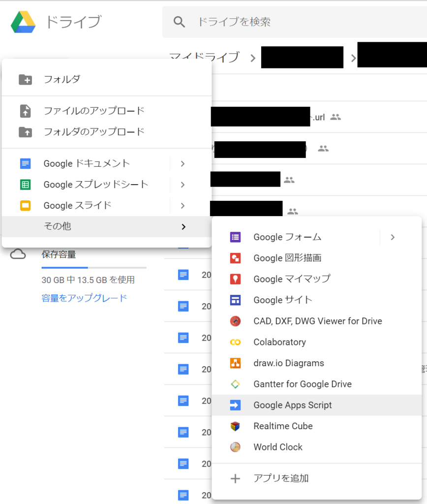The width and height of the screenshot is (427, 504).
Task: Click the Colaboratory icon
Action: (x=235, y=342)
